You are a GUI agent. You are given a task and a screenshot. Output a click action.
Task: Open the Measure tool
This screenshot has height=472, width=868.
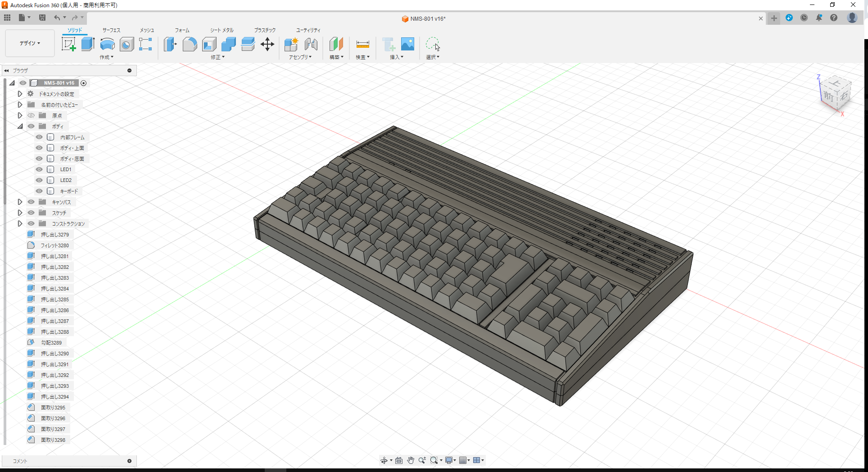tap(362, 44)
